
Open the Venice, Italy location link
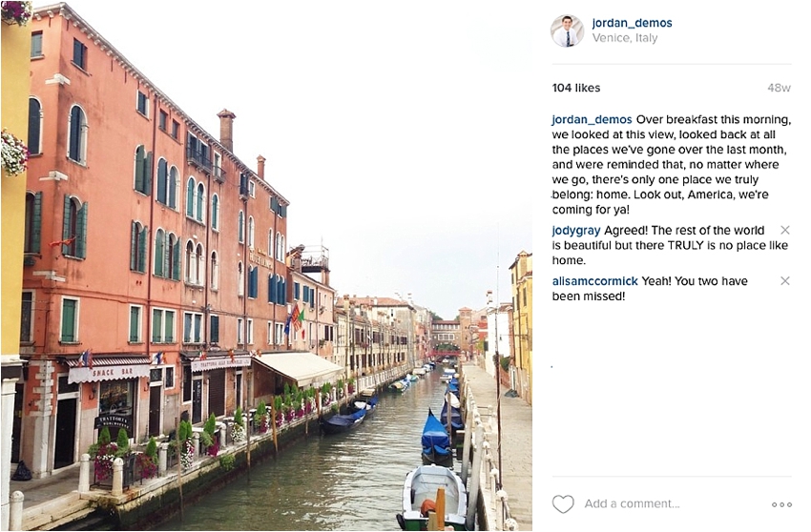(625, 38)
